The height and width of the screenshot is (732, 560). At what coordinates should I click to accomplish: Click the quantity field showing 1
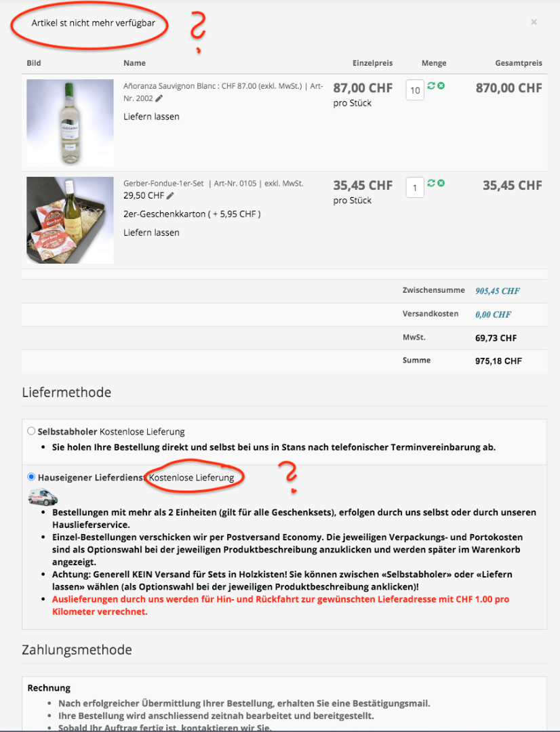click(x=415, y=188)
